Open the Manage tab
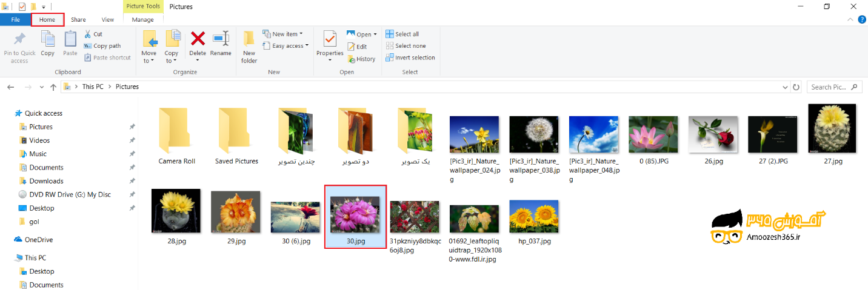The width and height of the screenshot is (868, 290). (x=143, y=19)
